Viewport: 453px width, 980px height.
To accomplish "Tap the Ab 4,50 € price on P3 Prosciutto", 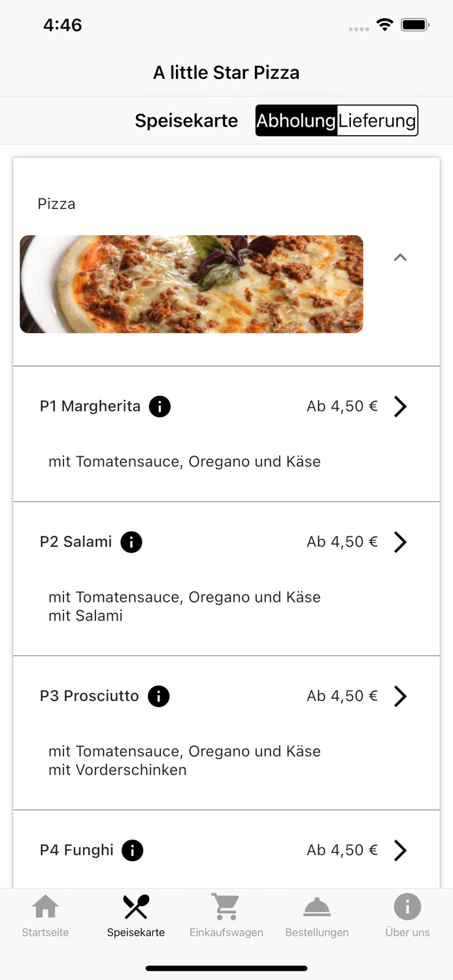I will coord(343,696).
